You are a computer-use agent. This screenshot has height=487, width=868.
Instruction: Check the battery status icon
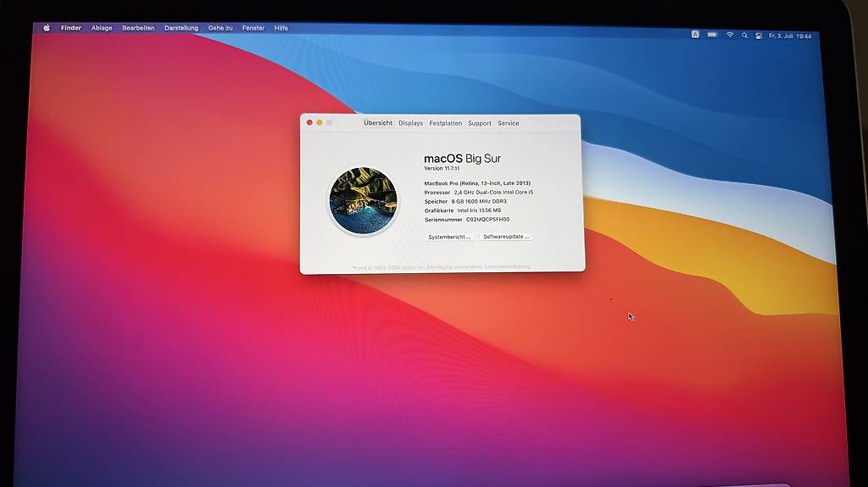(x=712, y=35)
